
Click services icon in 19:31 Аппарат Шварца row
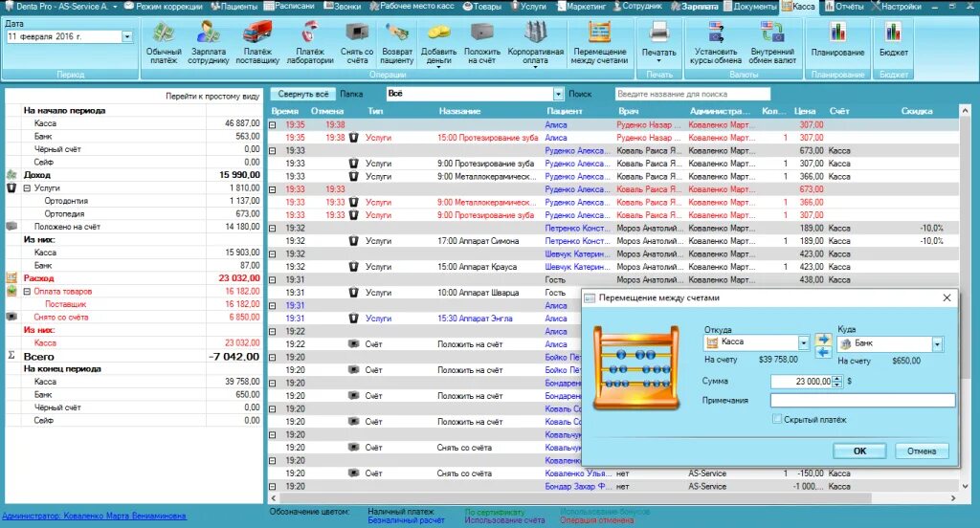coord(354,293)
